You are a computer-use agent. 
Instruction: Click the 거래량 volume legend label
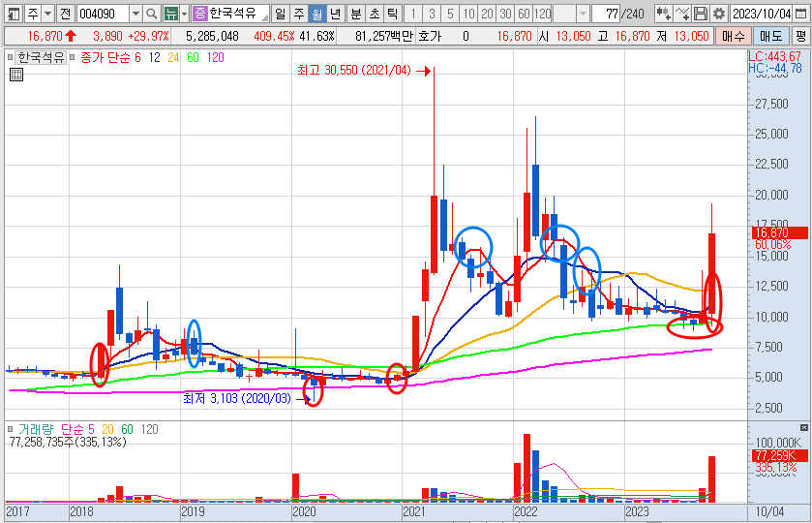35,429
